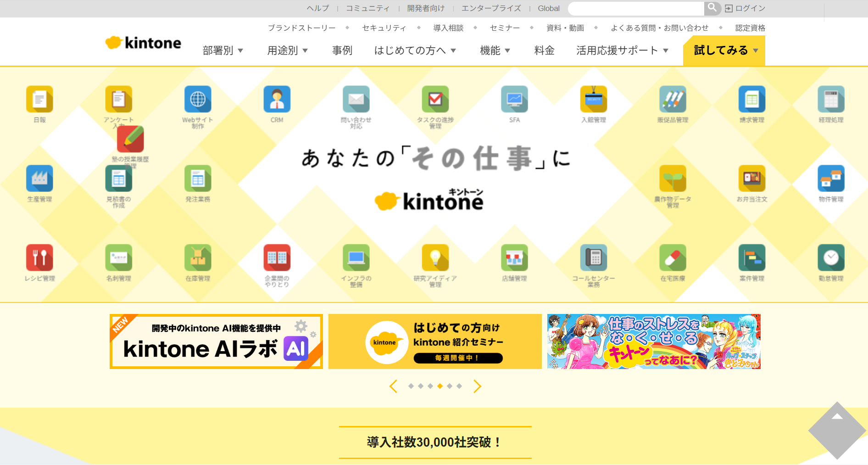Select the タスクの進捗管理 checklist icon
This screenshot has height=465, width=868.
435,99
